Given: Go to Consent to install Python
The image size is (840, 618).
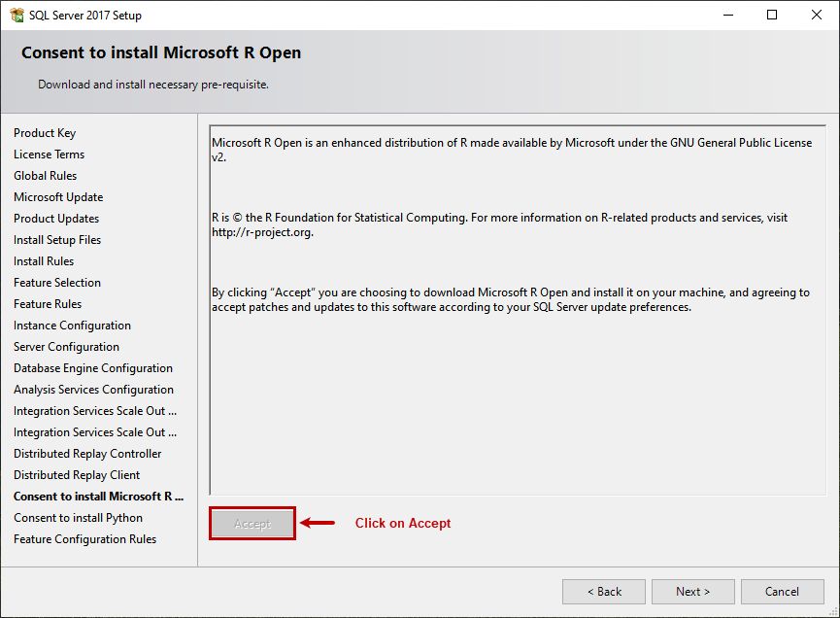Looking at the screenshot, I should click(x=78, y=518).
